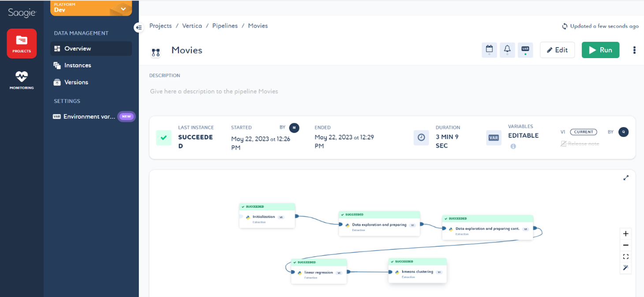Screen dimensions: 644x297
Task: Open pipeline alerts via the bell icon
Action: 507,50
